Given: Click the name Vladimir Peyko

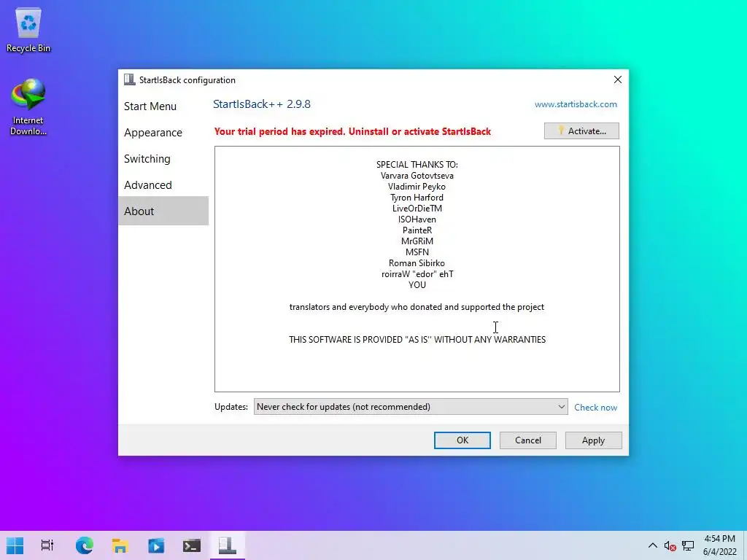Looking at the screenshot, I should pos(417,187).
